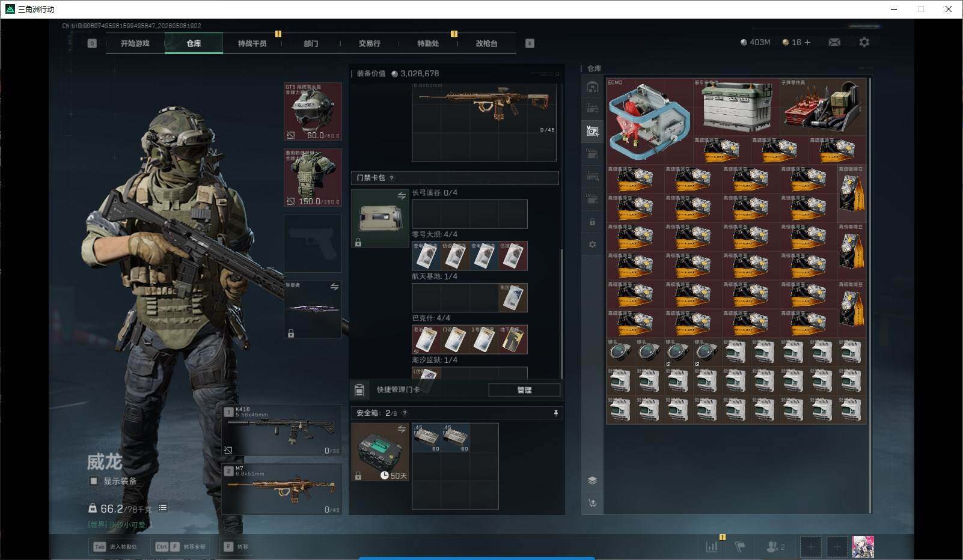
Task: Click the swap icon on the keycard wallet
Action: (401, 196)
